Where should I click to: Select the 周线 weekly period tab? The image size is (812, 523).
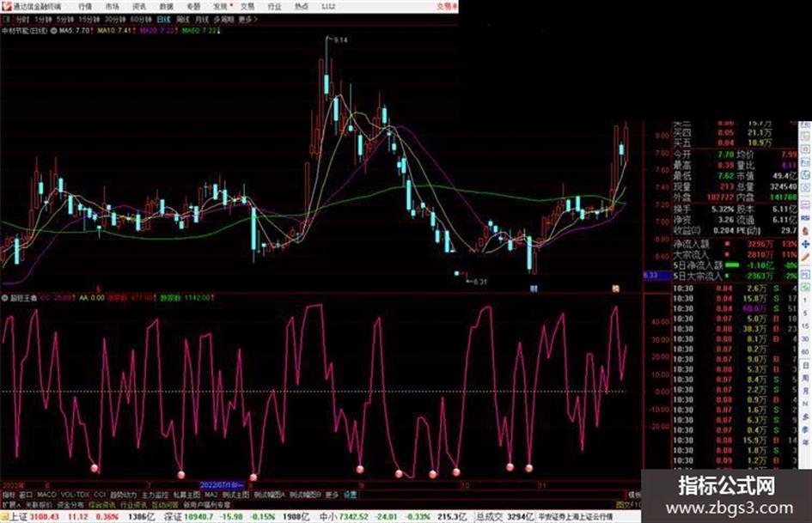183,19
